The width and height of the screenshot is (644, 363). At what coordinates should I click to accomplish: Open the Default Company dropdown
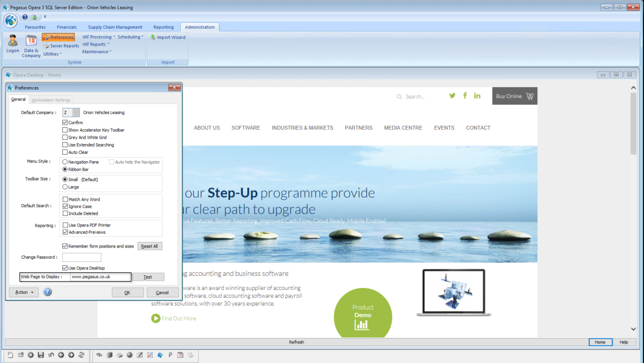click(x=75, y=113)
